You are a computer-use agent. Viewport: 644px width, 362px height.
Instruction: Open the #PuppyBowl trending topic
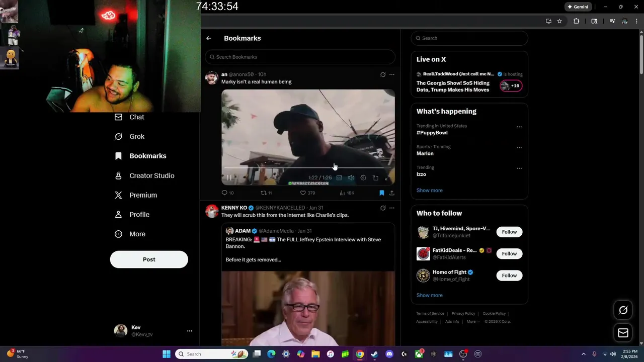click(432, 133)
